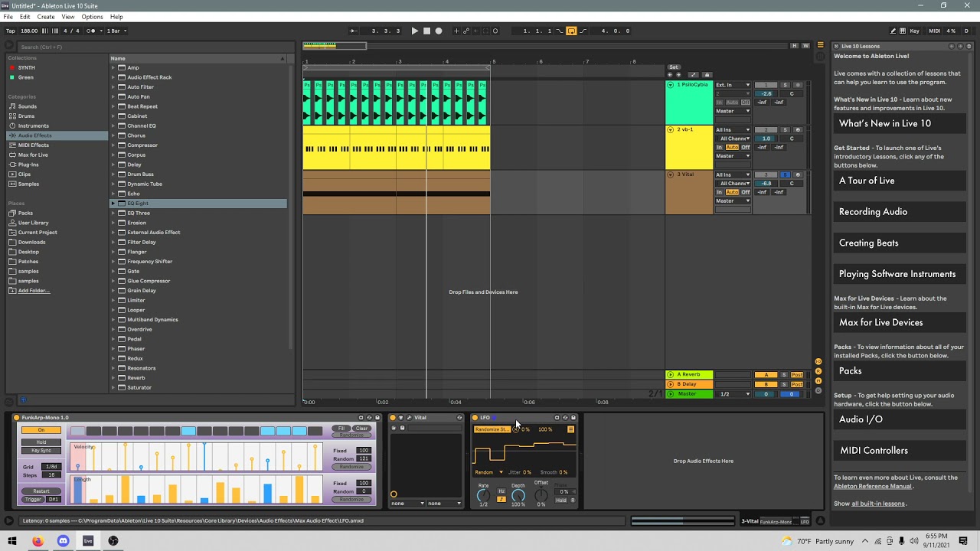This screenshot has width=980, height=551.
Task: Unfold track 2 vb-1
Action: pyautogui.click(x=671, y=130)
